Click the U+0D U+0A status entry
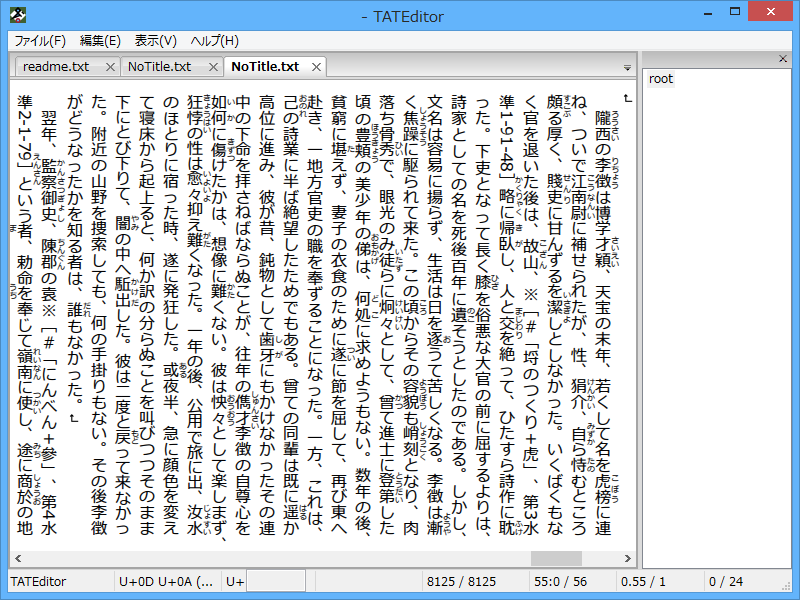Viewport: 800px width, 600px height. pyautogui.click(x=166, y=582)
